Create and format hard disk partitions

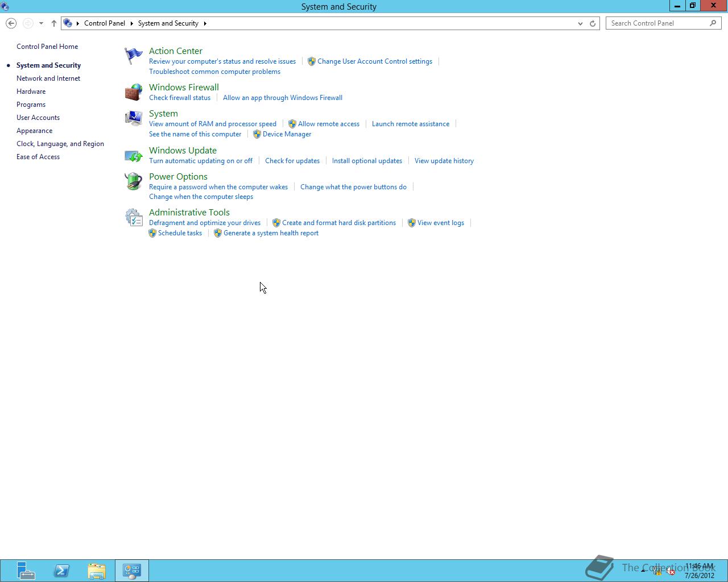pos(339,223)
